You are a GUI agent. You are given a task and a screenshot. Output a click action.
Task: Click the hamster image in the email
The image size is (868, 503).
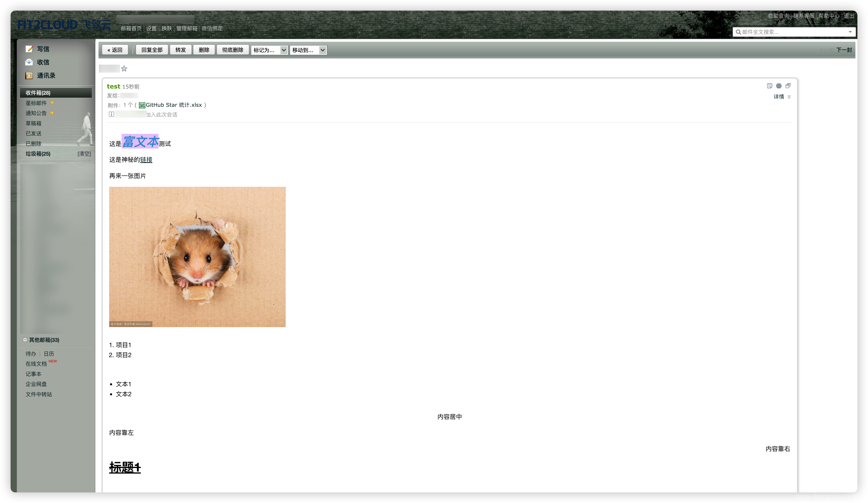[x=197, y=257]
